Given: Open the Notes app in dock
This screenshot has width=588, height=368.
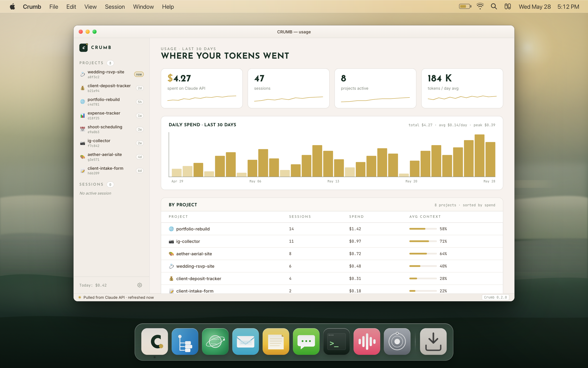Looking at the screenshot, I should (x=276, y=341).
